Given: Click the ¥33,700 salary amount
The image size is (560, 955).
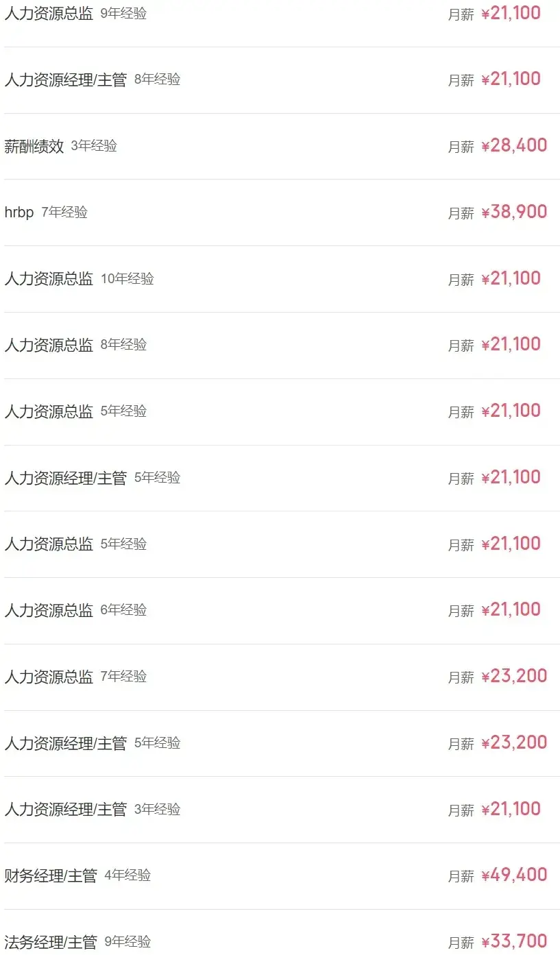Looking at the screenshot, I should coord(514,941).
